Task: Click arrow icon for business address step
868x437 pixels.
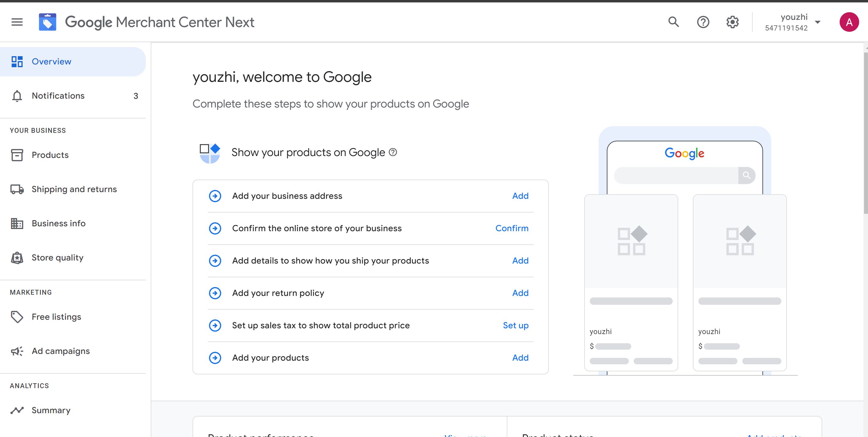Action: coord(215,196)
